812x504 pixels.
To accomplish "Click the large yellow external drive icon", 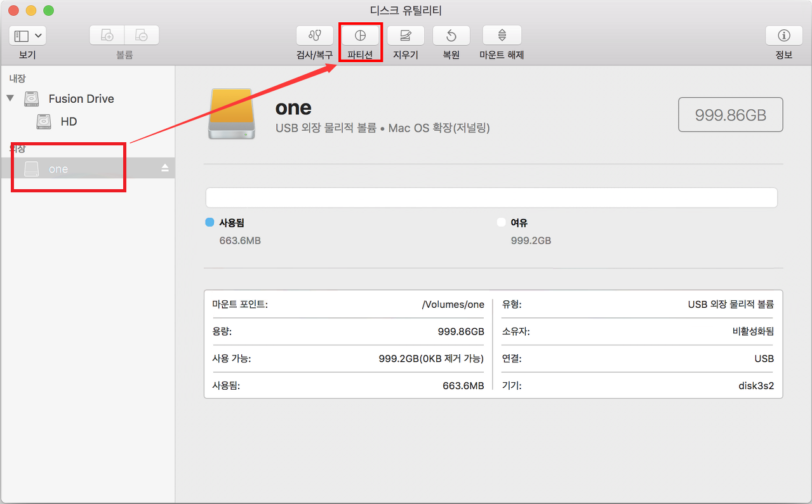I will coord(232,114).
